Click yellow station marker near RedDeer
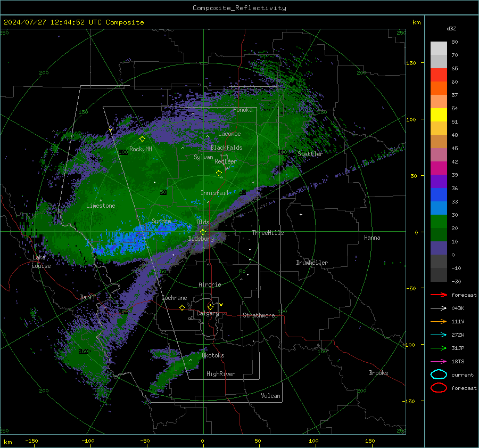This screenshot has width=479, height=448. (219, 173)
